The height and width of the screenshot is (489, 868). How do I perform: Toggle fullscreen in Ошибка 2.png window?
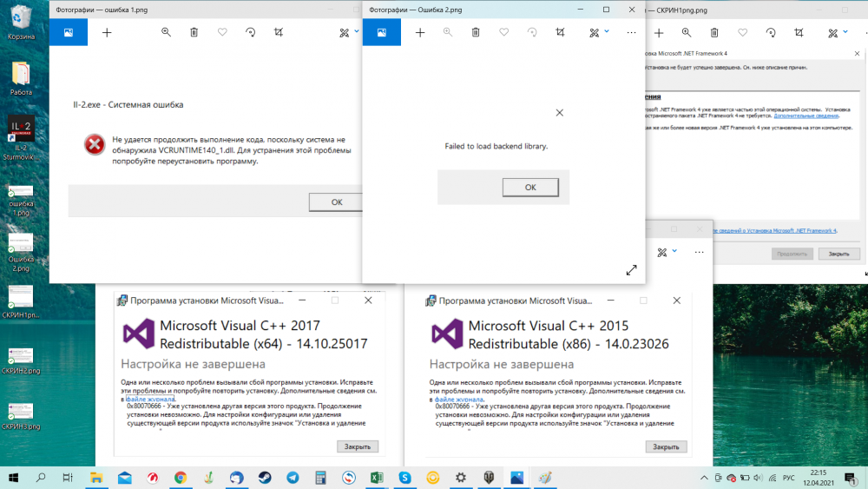pyautogui.click(x=632, y=270)
